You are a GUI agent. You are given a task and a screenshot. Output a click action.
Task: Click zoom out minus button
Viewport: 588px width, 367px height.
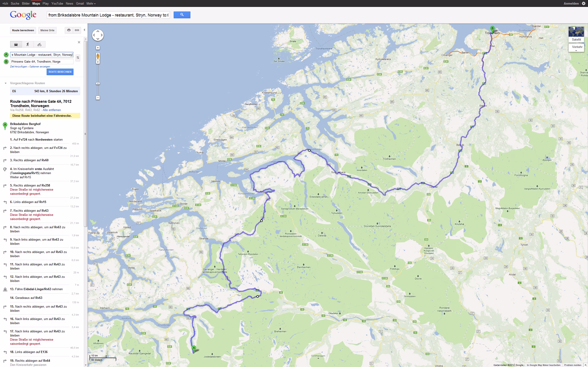(x=98, y=98)
